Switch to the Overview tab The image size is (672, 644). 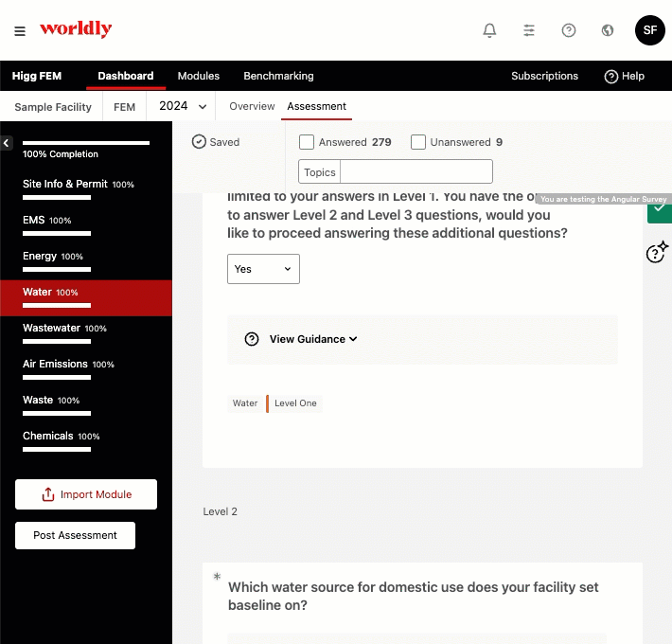[x=252, y=106]
